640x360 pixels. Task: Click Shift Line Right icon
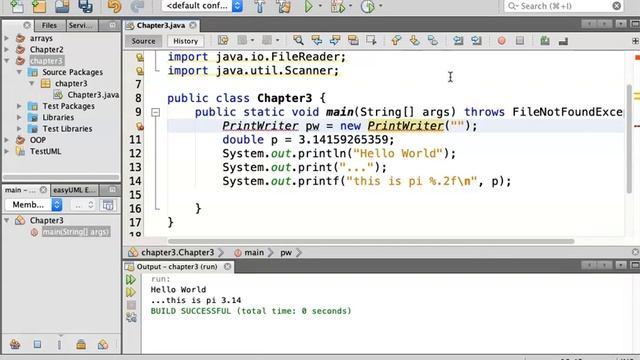(x=476, y=40)
